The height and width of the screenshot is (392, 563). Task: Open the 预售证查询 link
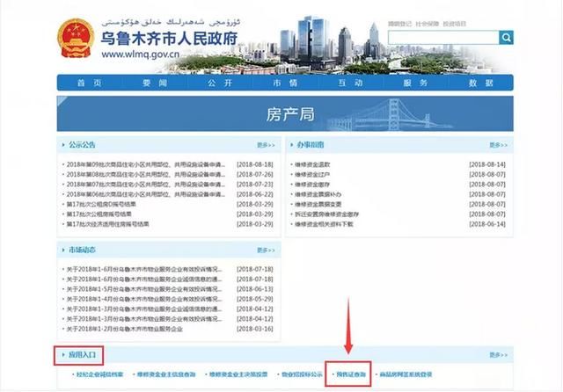click(x=351, y=374)
